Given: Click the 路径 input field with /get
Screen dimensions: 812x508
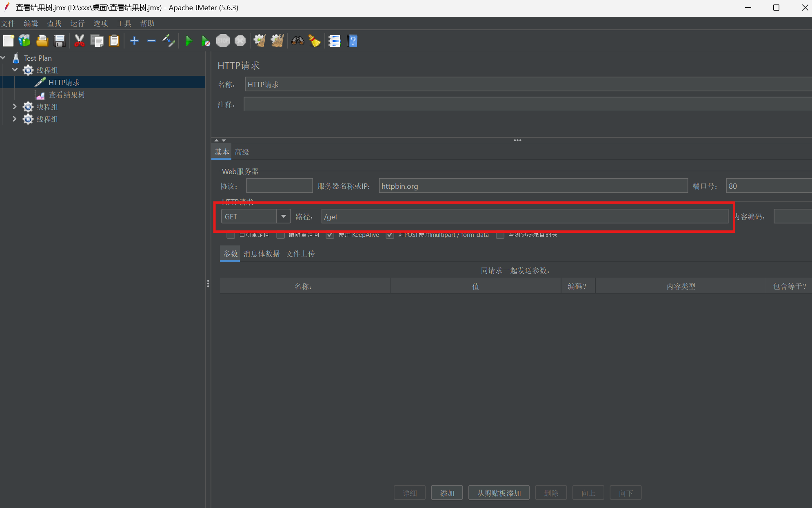Looking at the screenshot, I should tap(524, 216).
